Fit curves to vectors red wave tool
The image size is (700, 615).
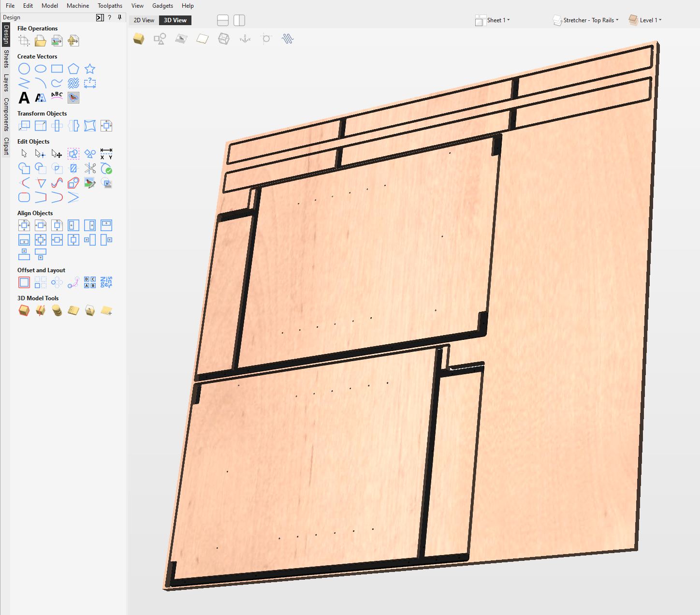57,183
